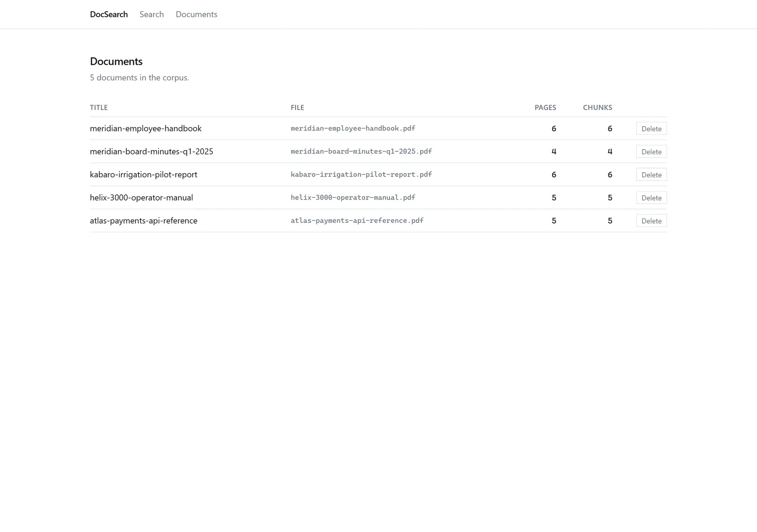This screenshot has width=757, height=532.
Task: Open the Documents nav item
Action: tap(196, 14)
